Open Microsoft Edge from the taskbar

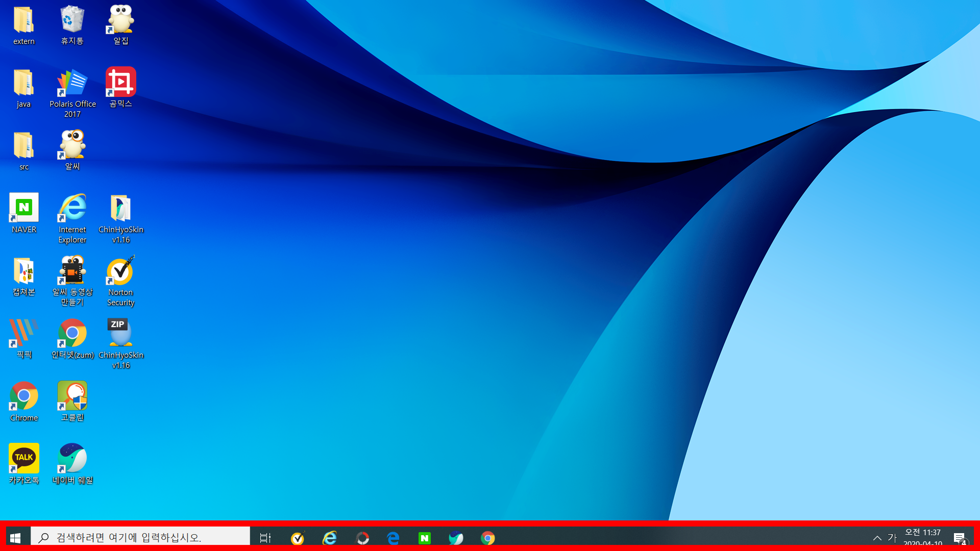point(393,538)
